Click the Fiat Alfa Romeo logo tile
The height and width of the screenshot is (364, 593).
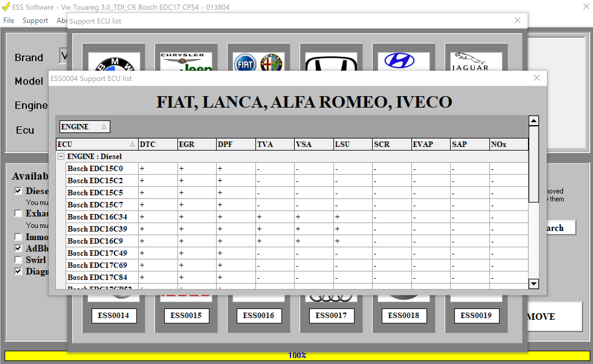(258, 63)
